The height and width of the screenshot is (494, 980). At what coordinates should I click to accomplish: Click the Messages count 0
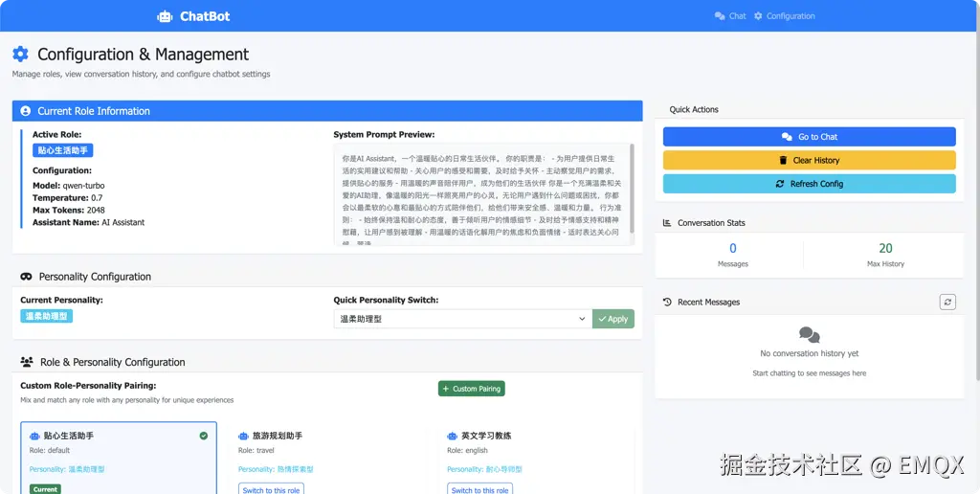pyautogui.click(x=733, y=248)
